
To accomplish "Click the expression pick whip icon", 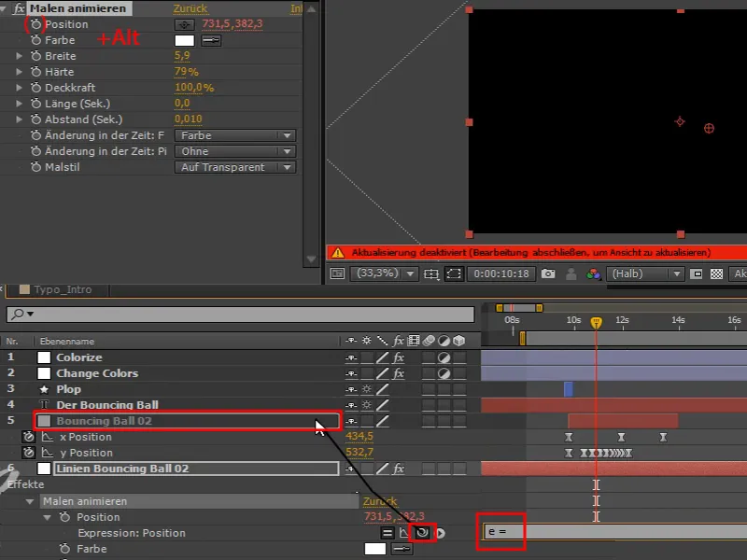I will pyautogui.click(x=422, y=532).
